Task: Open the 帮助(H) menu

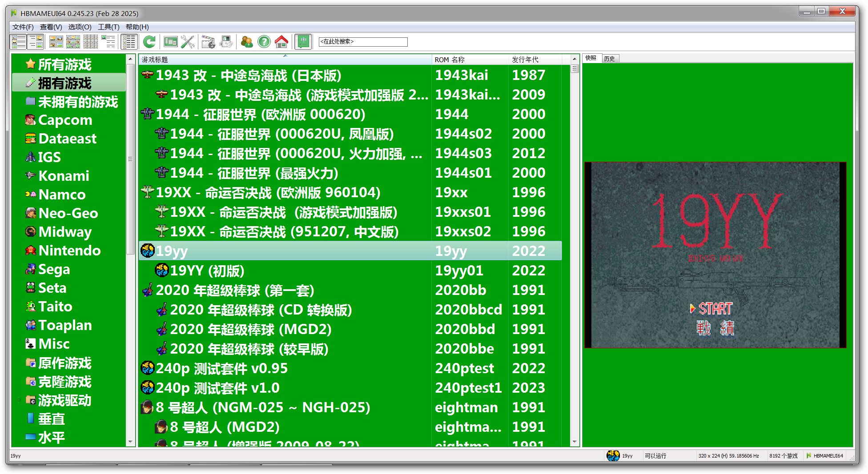Action: [x=137, y=27]
